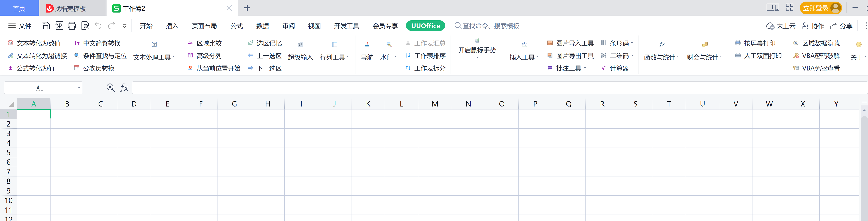Viewport: 868px width, 221px height.
Task: Click the Save icon in quick toolbar
Action: coord(45,26)
